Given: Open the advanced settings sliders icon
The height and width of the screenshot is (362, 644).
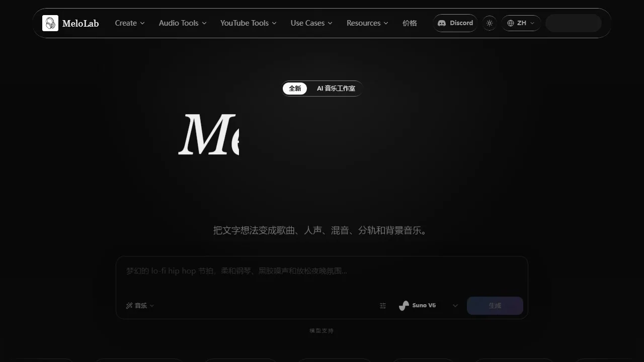Looking at the screenshot, I should (383, 306).
